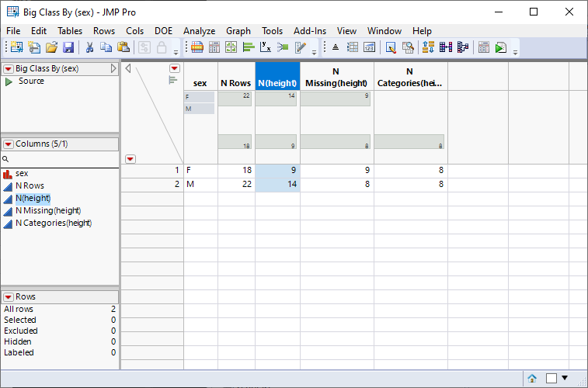Open the Big Class By (sex) red triangle menu

click(x=9, y=69)
